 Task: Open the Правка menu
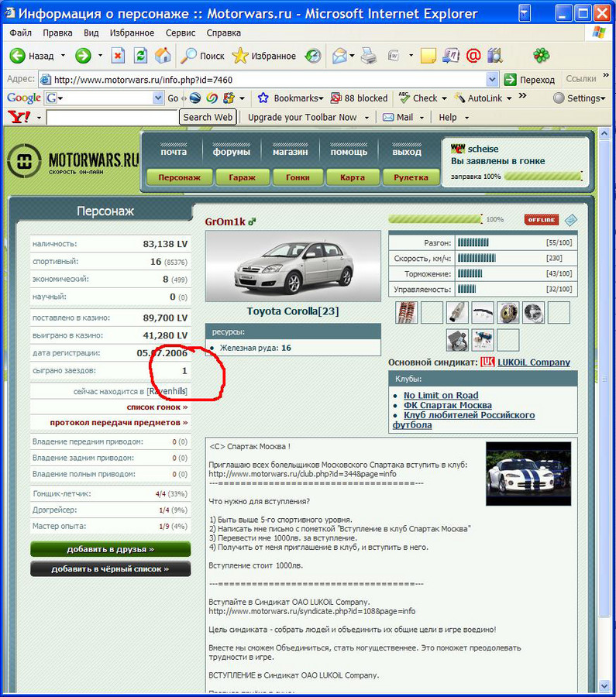[x=57, y=33]
